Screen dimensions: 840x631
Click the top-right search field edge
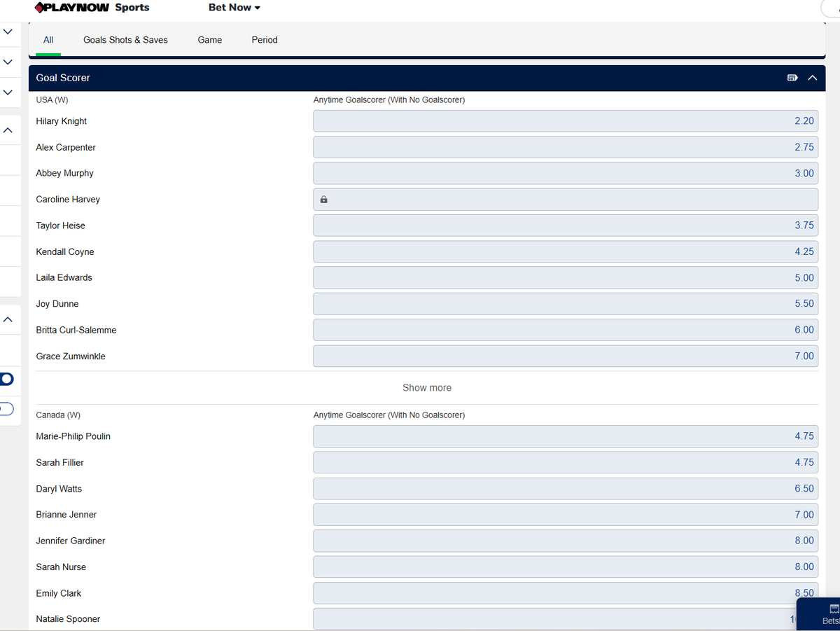point(830,8)
